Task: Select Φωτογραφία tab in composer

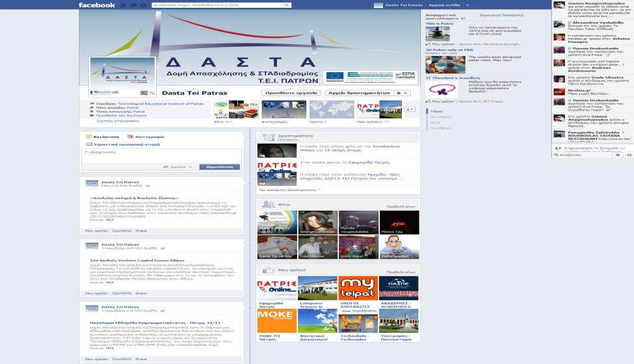Action: click(146, 136)
